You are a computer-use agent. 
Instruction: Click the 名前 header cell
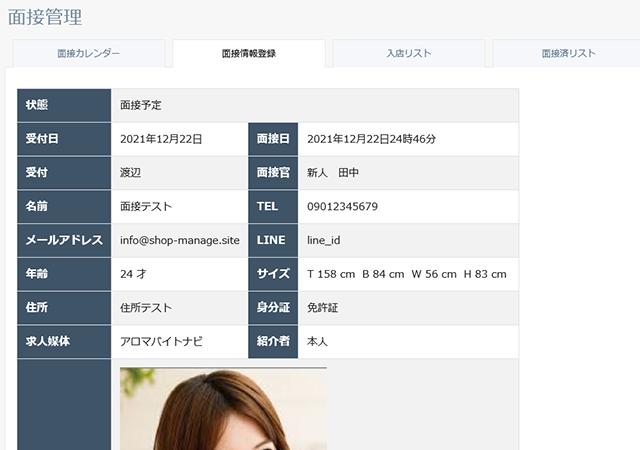click(64, 207)
